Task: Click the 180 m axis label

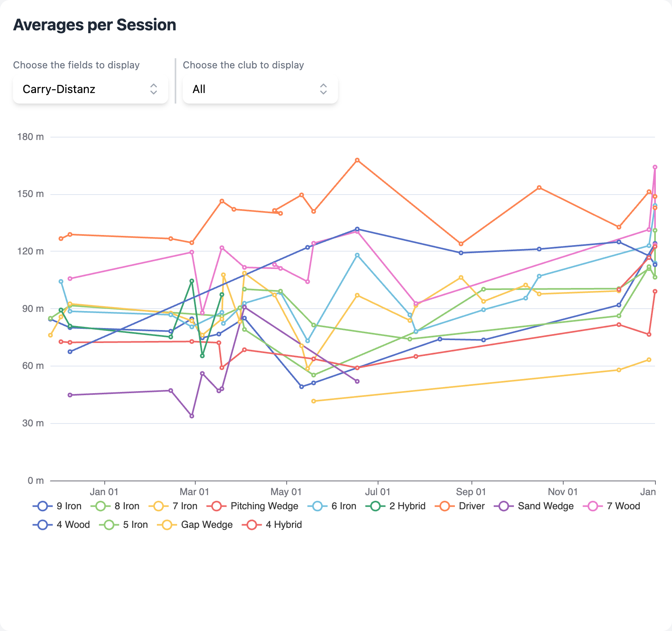Action: point(30,137)
